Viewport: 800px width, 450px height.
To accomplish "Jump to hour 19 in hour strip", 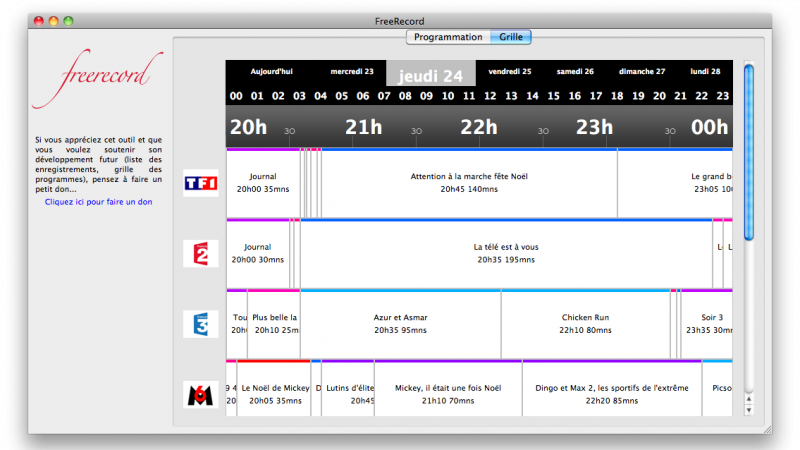I will coord(638,96).
